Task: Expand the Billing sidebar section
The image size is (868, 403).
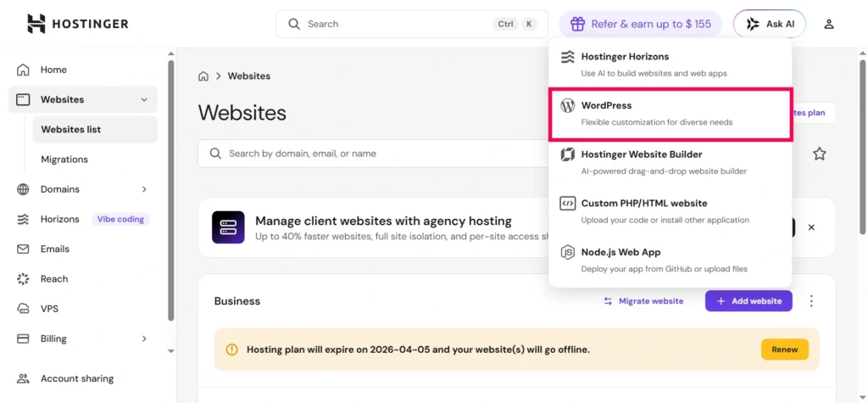Action: [144, 339]
